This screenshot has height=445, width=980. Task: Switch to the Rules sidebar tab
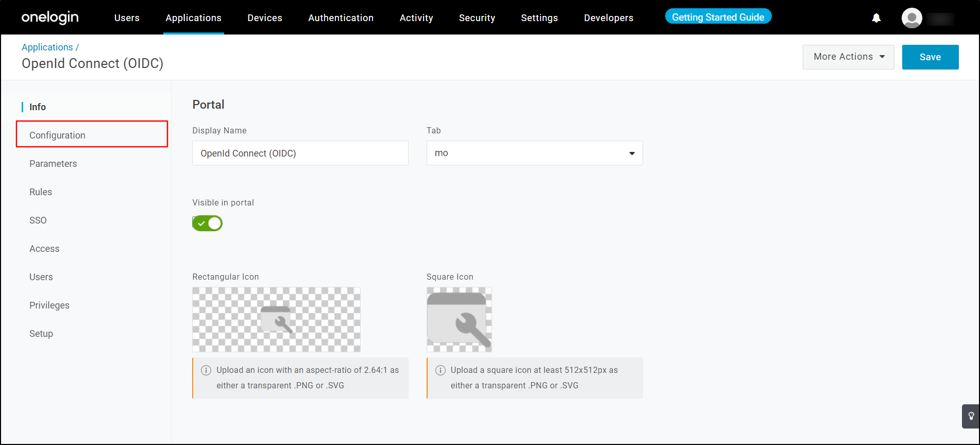coord(41,192)
